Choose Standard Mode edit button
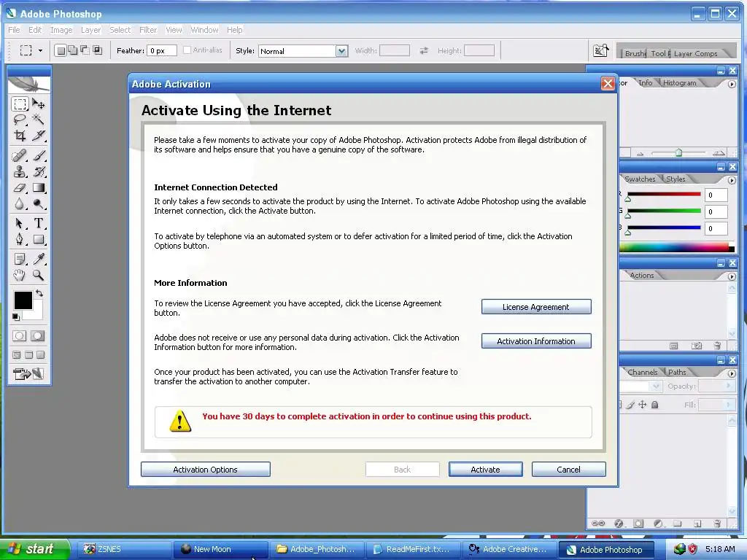 20,335
